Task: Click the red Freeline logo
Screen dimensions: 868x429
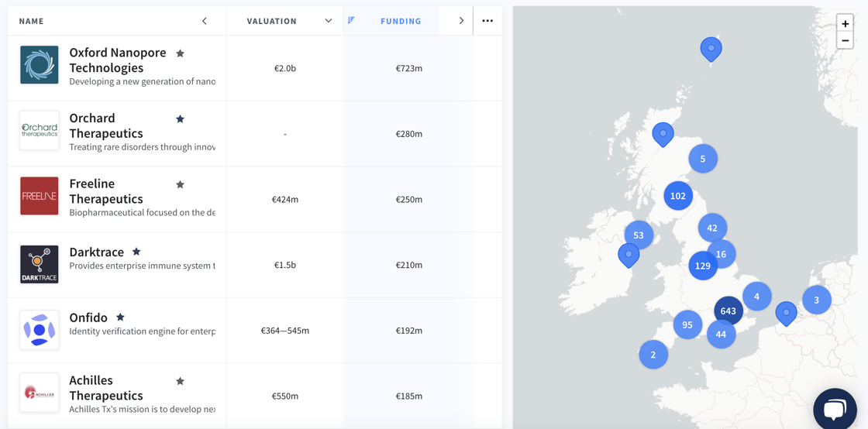Action: [x=40, y=196]
